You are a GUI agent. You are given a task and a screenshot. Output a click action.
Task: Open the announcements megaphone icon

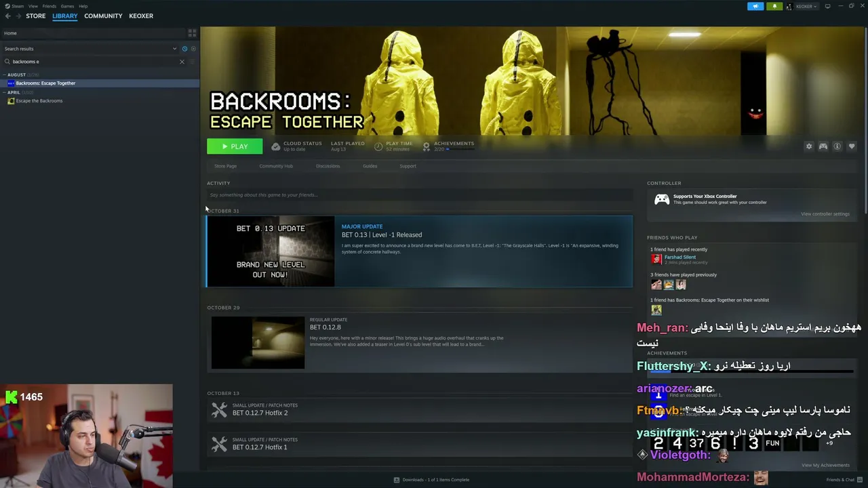click(x=755, y=6)
